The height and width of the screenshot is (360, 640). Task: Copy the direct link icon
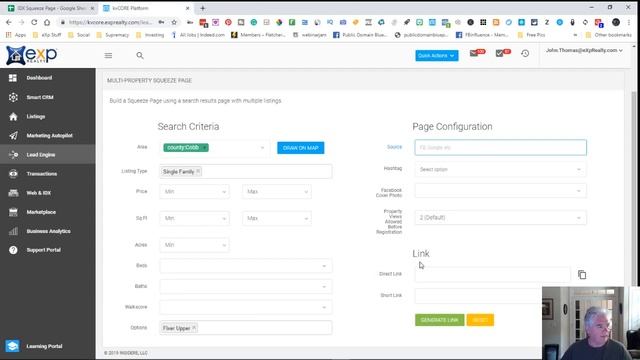coord(582,275)
